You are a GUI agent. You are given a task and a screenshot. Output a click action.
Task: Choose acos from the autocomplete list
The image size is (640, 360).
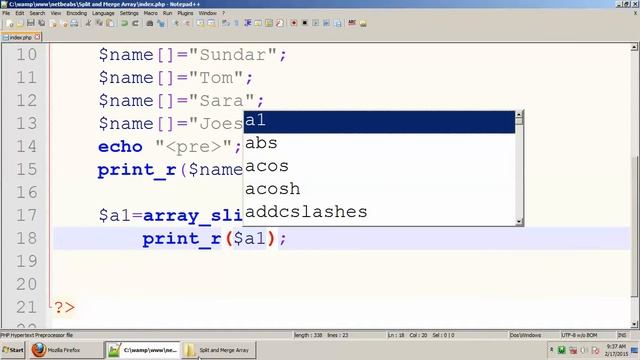[379, 166]
